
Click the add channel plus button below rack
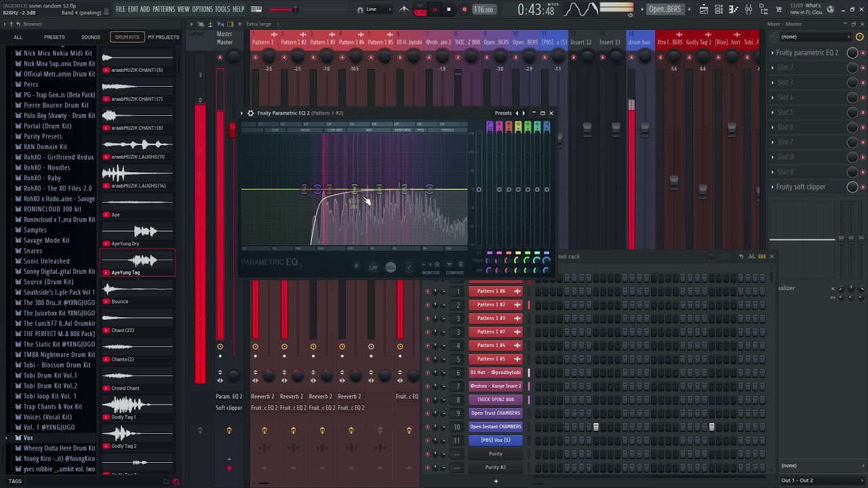[496, 481]
